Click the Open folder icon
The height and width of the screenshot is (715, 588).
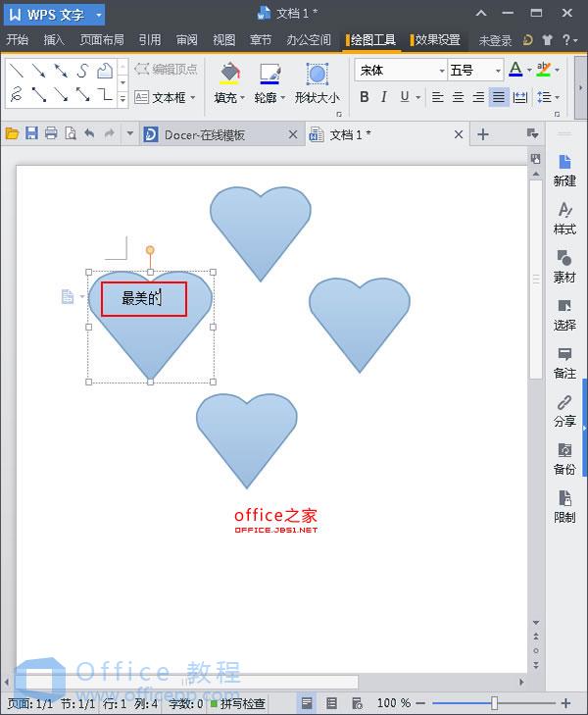[x=13, y=134]
